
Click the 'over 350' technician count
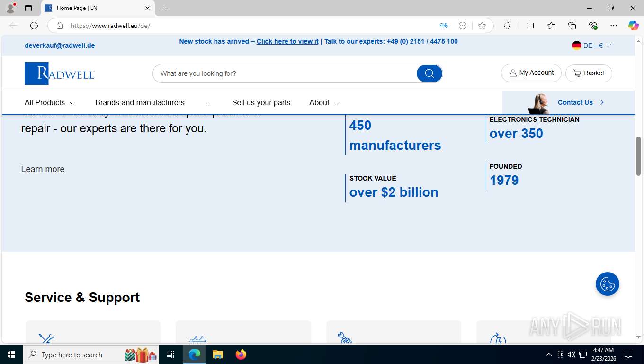516,133
